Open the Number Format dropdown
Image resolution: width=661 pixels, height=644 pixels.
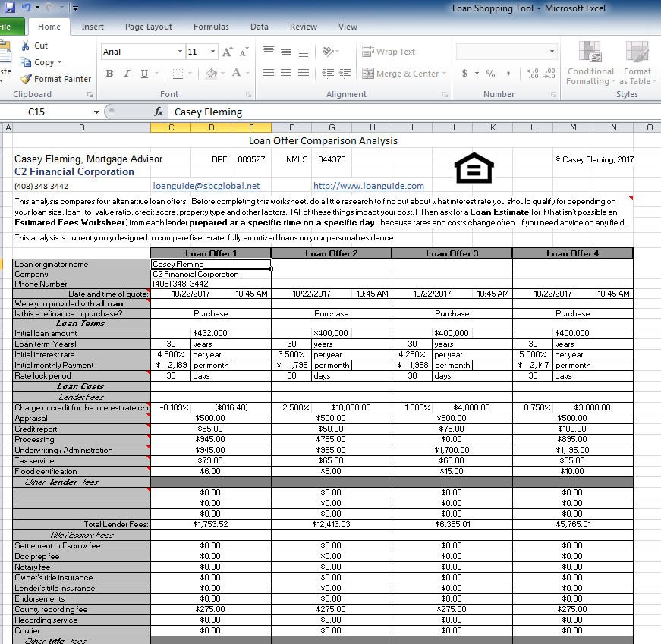click(552, 52)
